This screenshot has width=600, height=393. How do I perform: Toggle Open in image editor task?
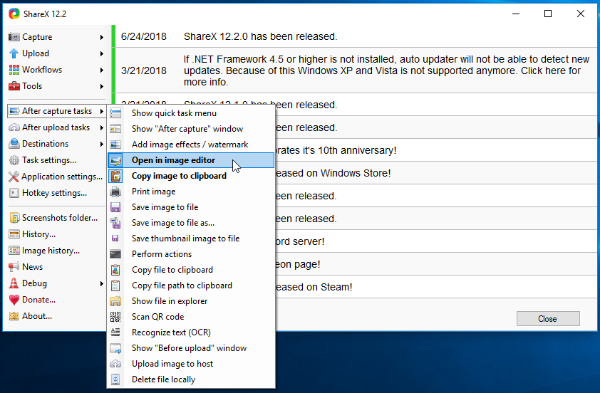(191, 160)
